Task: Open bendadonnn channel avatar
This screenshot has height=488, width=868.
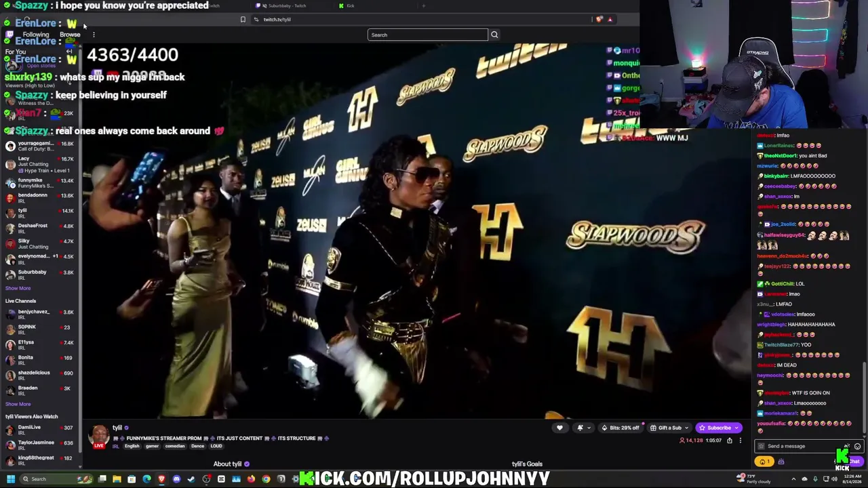Action: tap(10, 198)
